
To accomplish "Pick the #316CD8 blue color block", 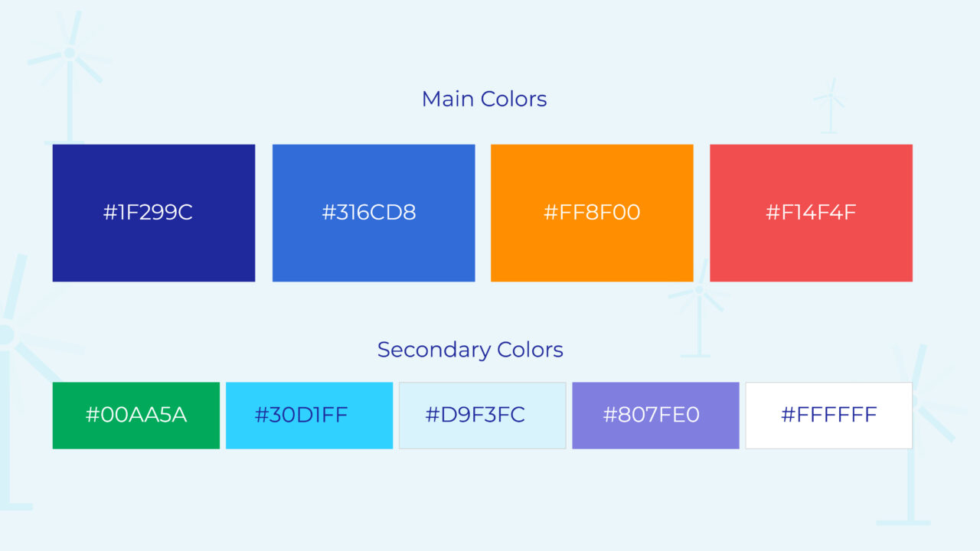I will [x=374, y=213].
